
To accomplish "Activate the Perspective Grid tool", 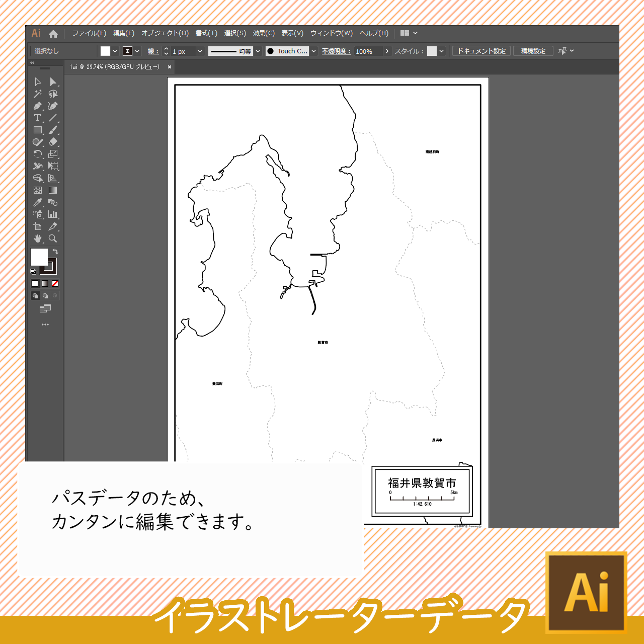I will click(53, 178).
